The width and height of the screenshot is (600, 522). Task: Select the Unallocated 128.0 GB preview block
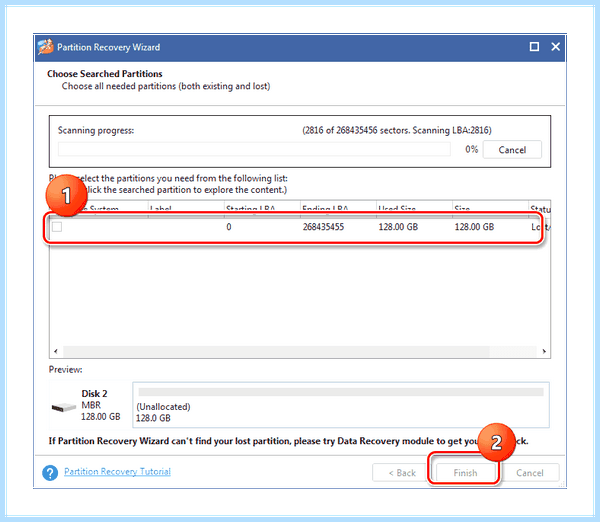[341, 405]
